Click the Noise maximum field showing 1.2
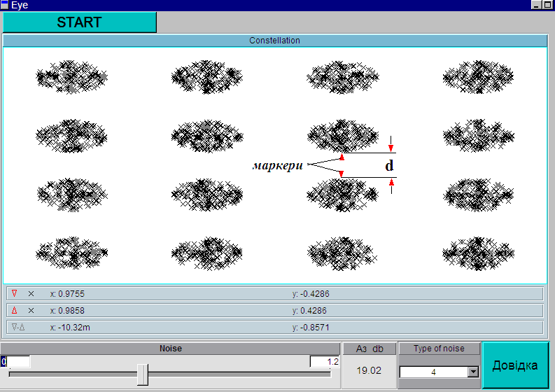The width and height of the screenshot is (555, 392). [325, 361]
